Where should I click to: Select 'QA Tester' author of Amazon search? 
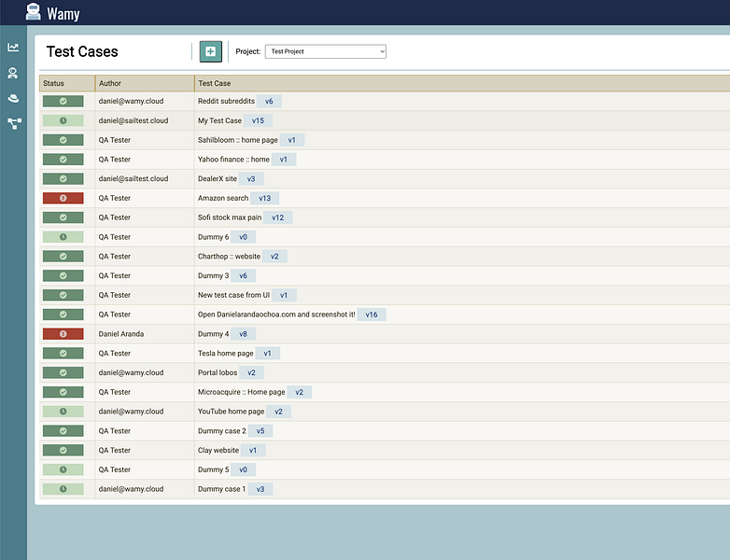click(x=115, y=198)
